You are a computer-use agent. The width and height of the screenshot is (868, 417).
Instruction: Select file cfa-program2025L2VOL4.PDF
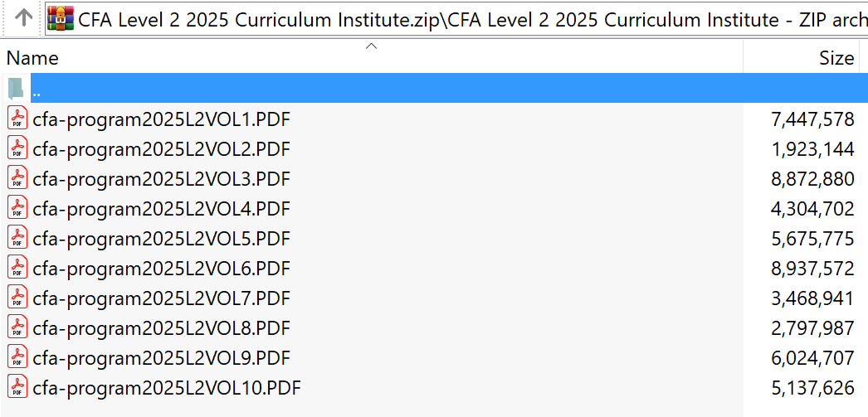(x=161, y=208)
